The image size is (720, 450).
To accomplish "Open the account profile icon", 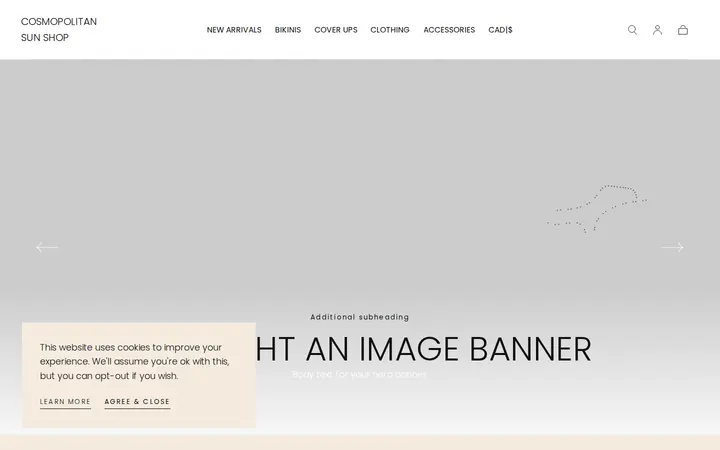I will pyautogui.click(x=658, y=30).
